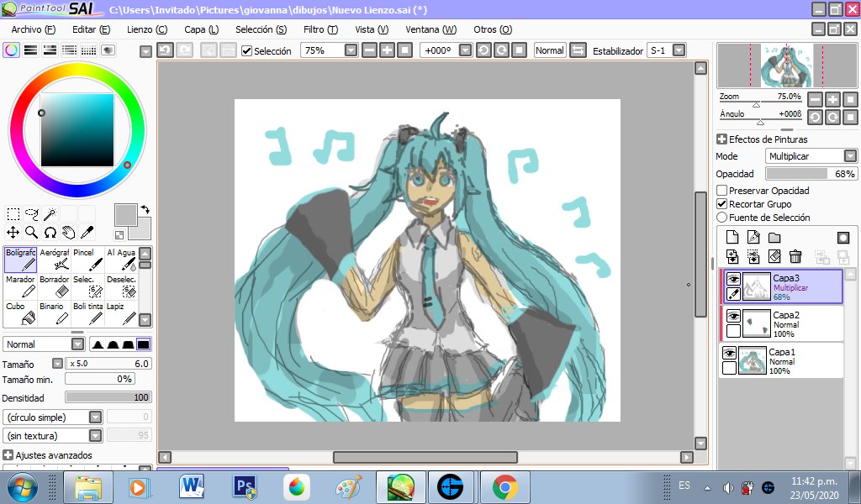Click the canvas horizontal scrollbar
The height and width of the screenshot is (504, 861).
[x=425, y=457]
